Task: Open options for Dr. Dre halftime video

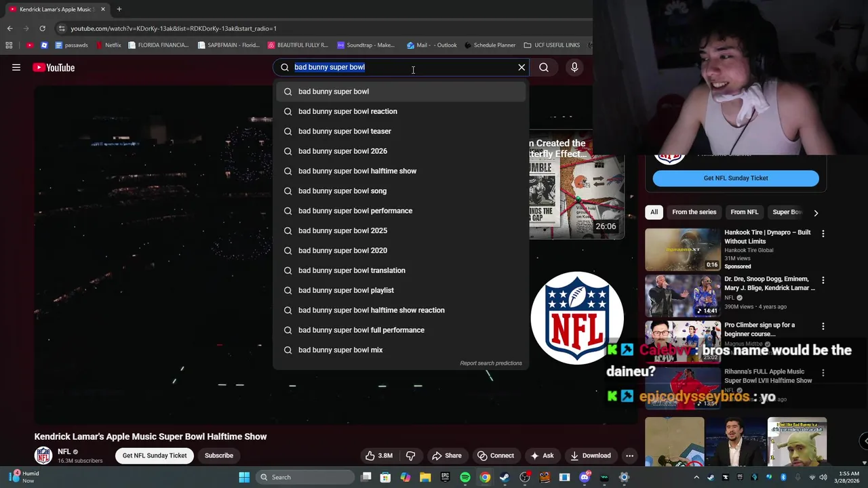Action: coord(823,280)
